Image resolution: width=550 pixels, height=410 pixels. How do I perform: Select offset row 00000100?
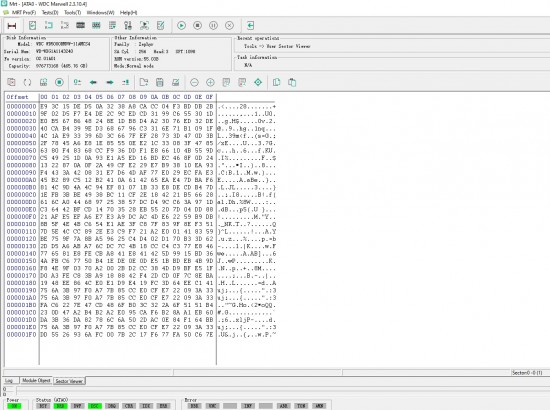click(x=21, y=224)
